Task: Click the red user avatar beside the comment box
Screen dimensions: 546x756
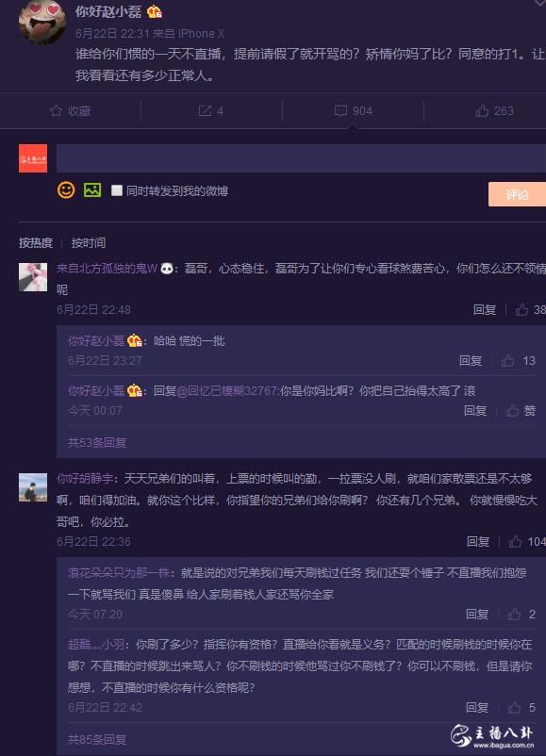Action: [x=33, y=158]
